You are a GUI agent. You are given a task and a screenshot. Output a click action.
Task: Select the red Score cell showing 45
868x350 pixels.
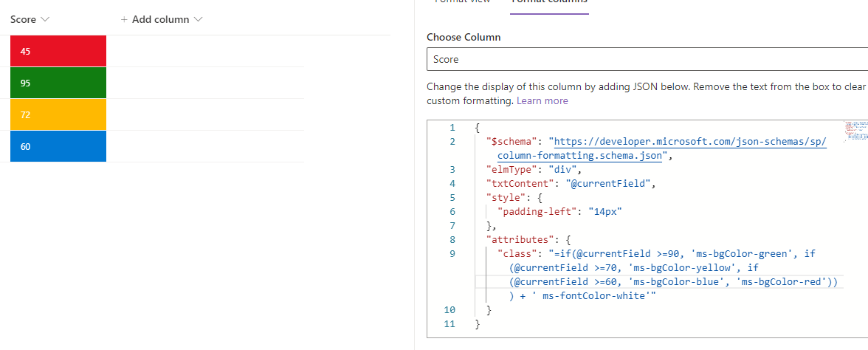coord(58,51)
